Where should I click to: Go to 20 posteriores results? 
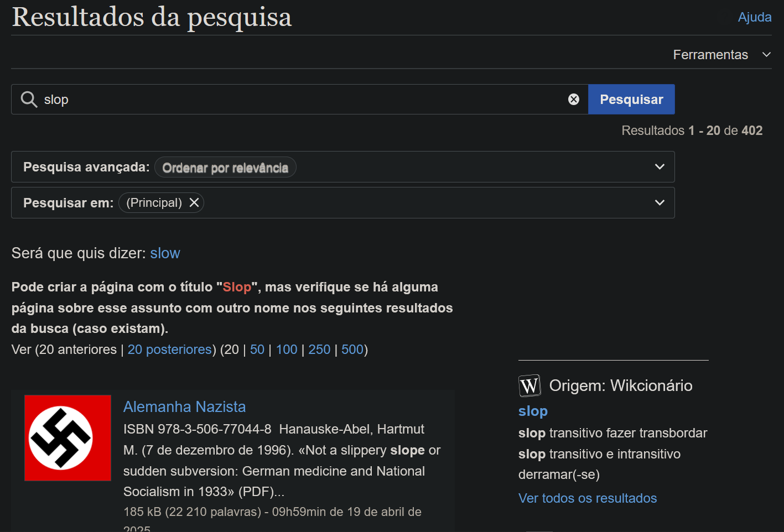[x=170, y=350]
